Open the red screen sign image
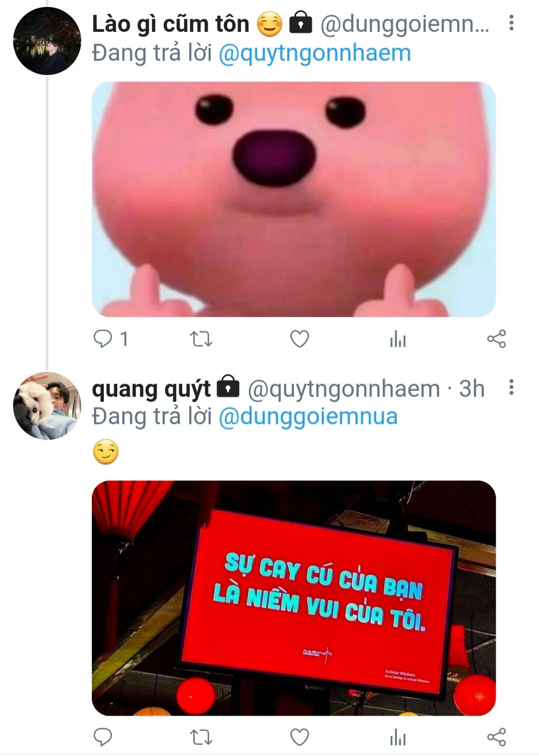The width and height of the screenshot is (539, 756). (294, 598)
